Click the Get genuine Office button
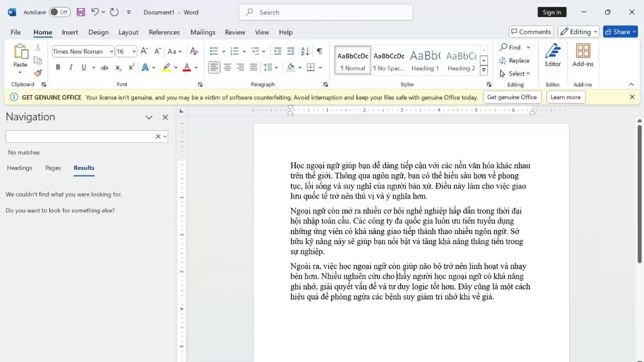644x362 pixels. point(511,97)
